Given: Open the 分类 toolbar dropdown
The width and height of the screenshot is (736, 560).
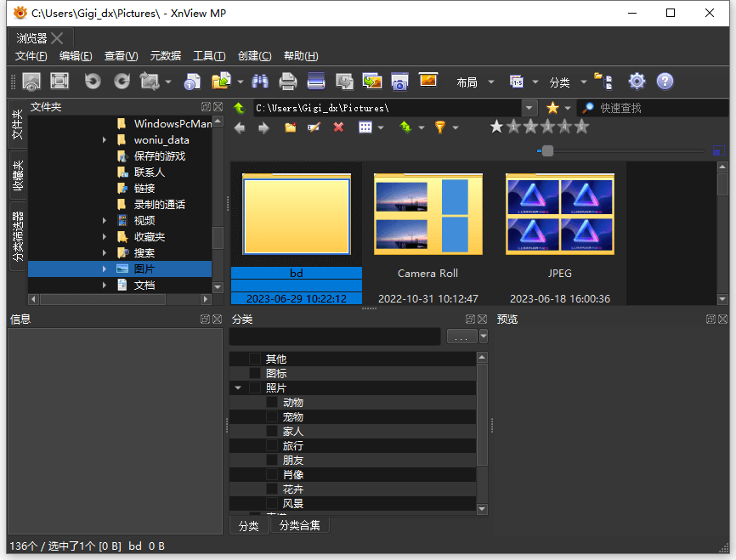Looking at the screenshot, I should coord(569,82).
